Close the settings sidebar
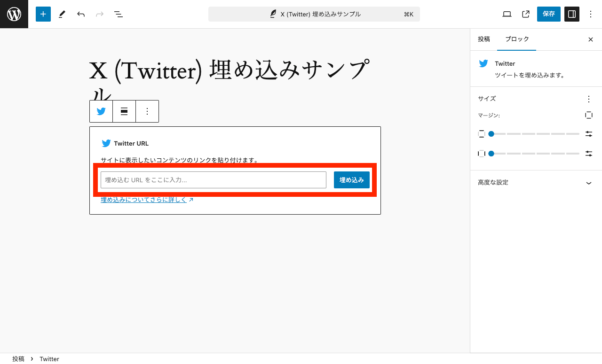Screen dimensions: 602x364 coord(591,39)
